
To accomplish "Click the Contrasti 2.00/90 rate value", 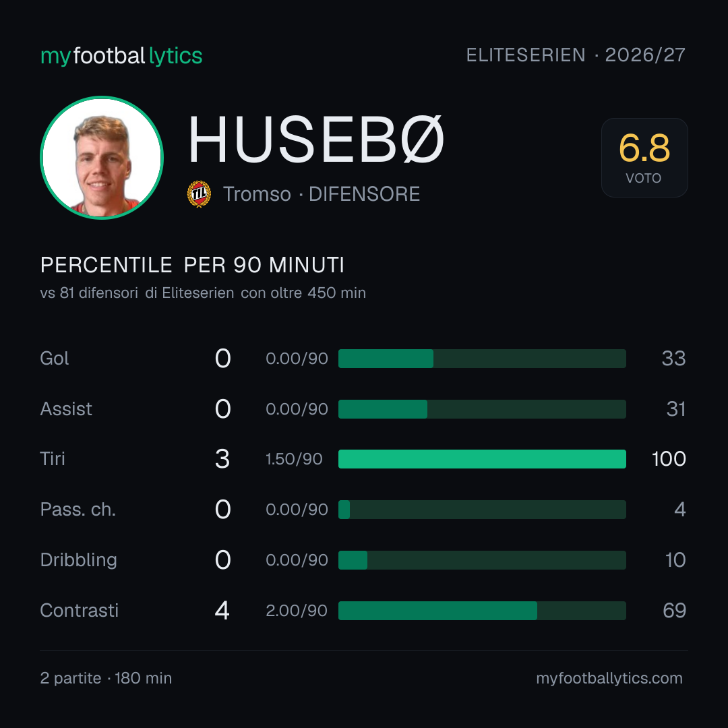I will pos(297,611).
